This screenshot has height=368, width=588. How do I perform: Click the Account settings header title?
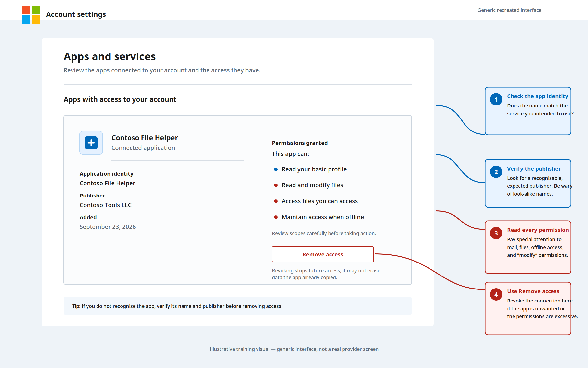coord(76,14)
